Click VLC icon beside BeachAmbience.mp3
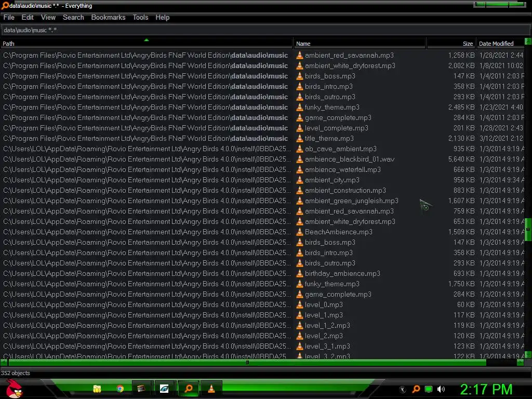Viewport: 532px width, 399px height. pyautogui.click(x=300, y=232)
